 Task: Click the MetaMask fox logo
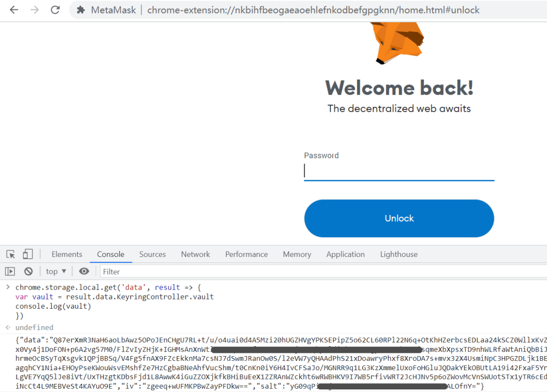coord(398,41)
